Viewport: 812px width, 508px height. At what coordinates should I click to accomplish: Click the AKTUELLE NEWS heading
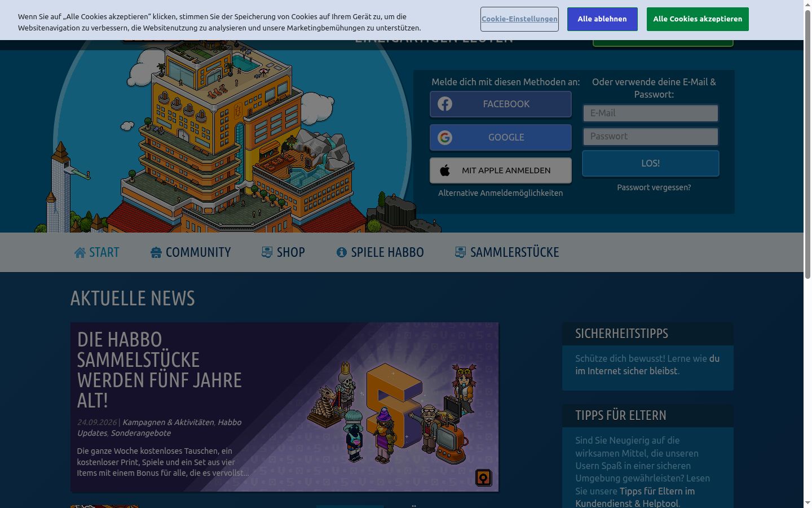click(133, 298)
